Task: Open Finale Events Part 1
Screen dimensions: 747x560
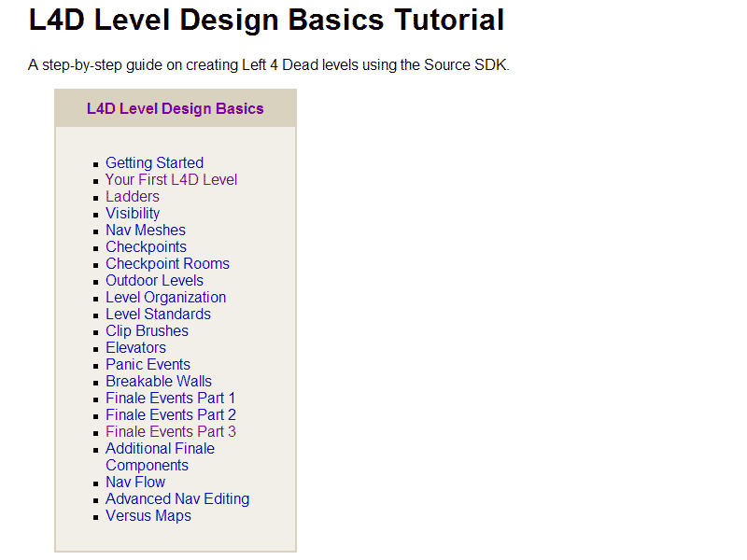Action: click(x=170, y=399)
